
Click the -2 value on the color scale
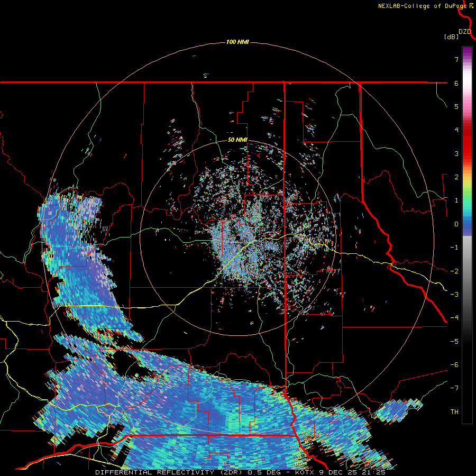[454, 271]
